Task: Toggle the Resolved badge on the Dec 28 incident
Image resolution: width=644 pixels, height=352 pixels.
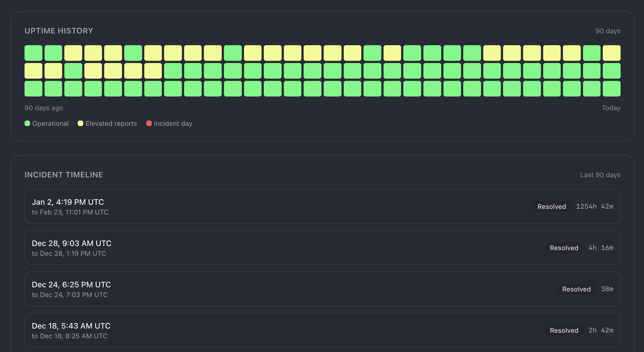Action: (564, 248)
